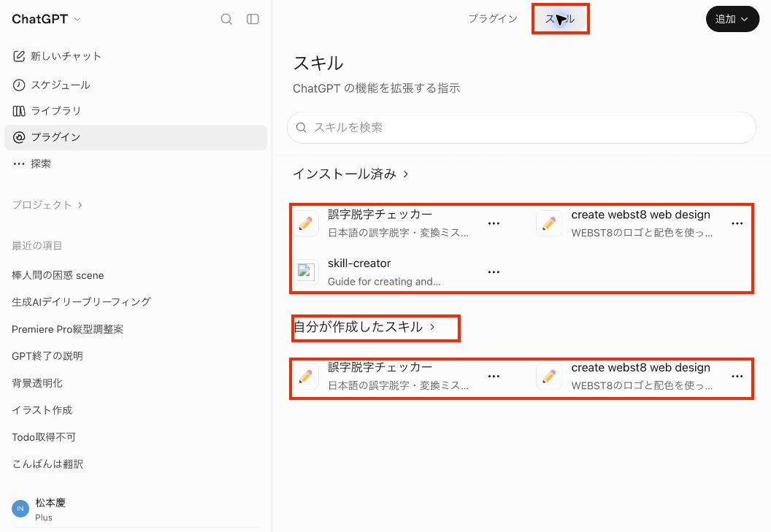Switch to the プラグイン top tab
Screen dimensions: 771x532
click(493, 19)
